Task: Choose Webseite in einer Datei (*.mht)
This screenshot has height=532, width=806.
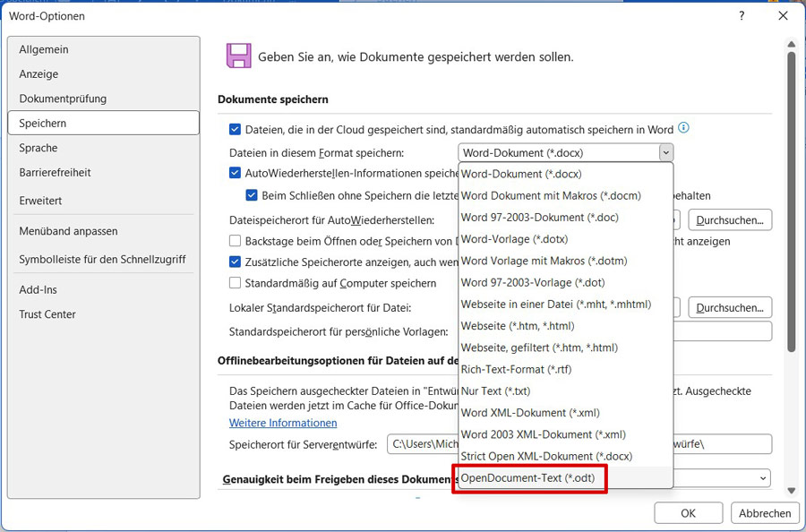Action: pyautogui.click(x=565, y=304)
